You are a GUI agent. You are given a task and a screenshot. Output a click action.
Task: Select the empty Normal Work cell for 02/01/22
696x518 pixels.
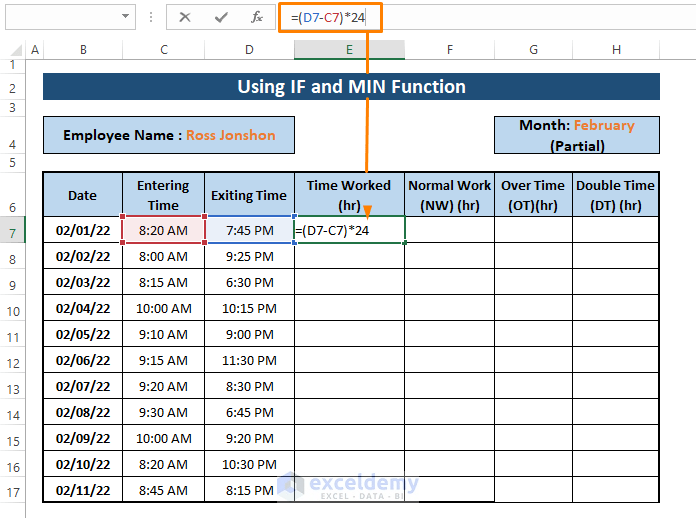point(450,230)
